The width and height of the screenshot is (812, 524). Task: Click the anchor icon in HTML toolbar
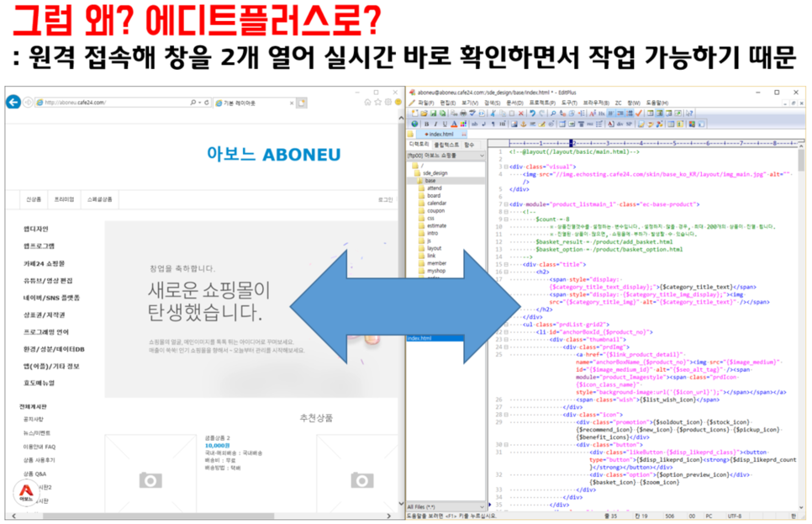523,124
